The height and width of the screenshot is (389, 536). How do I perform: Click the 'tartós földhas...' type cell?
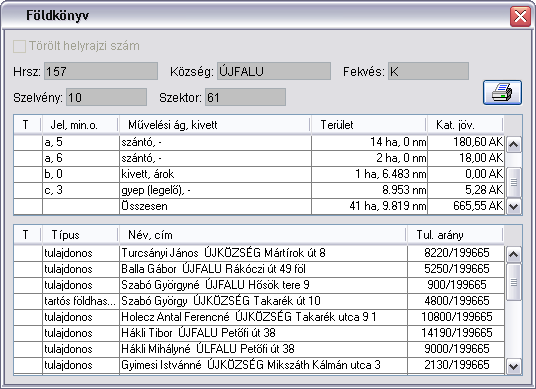(81, 301)
